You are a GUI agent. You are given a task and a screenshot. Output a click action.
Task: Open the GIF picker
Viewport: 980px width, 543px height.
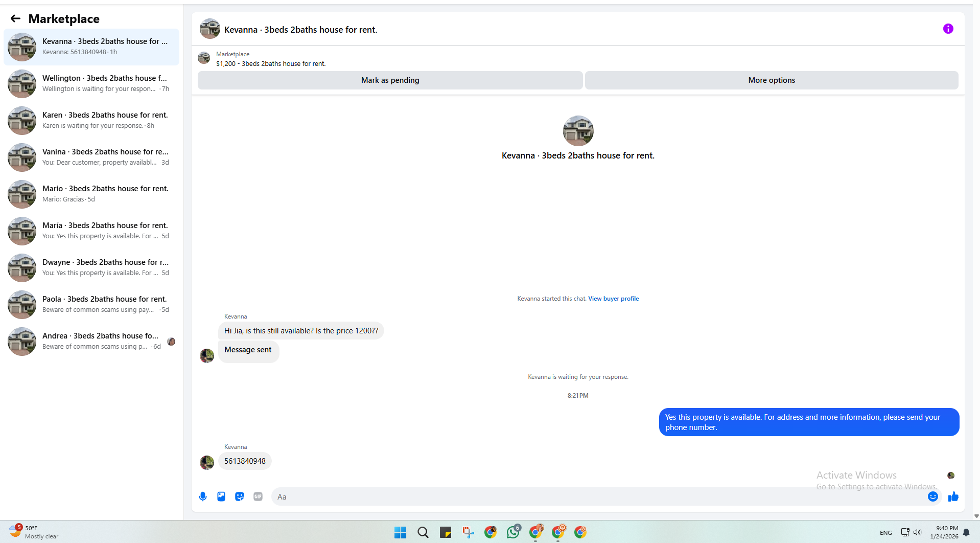pyautogui.click(x=258, y=496)
